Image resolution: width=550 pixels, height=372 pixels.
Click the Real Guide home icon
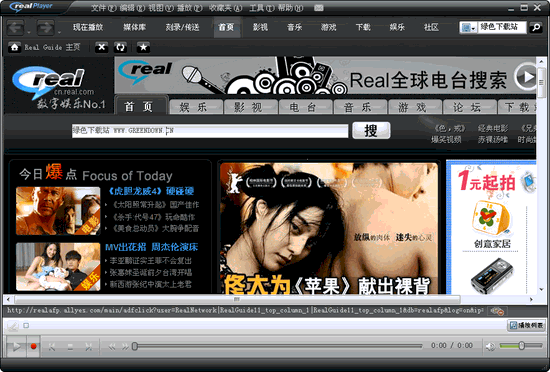[x=14, y=47]
